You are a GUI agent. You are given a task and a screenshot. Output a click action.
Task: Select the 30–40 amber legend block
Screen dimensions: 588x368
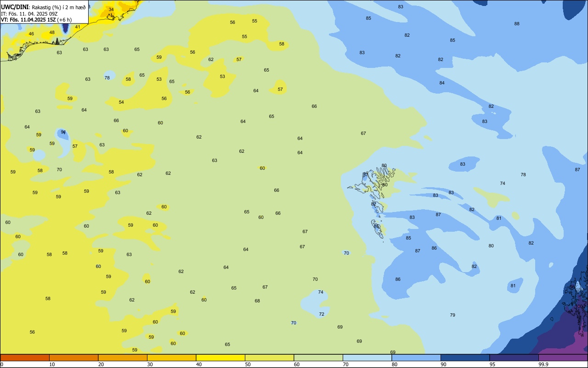pyautogui.click(x=172, y=357)
